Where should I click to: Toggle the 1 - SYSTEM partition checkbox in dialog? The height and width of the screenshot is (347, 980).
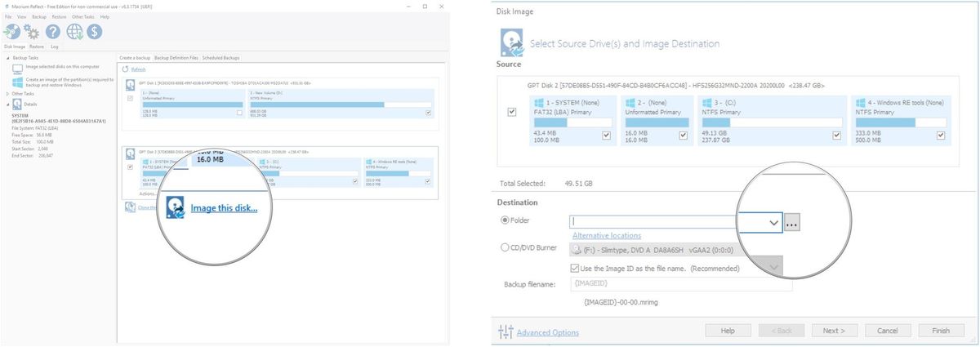click(606, 135)
